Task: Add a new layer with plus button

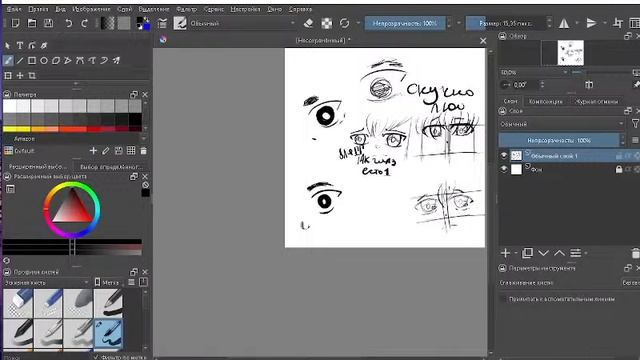Action: pyautogui.click(x=505, y=253)
